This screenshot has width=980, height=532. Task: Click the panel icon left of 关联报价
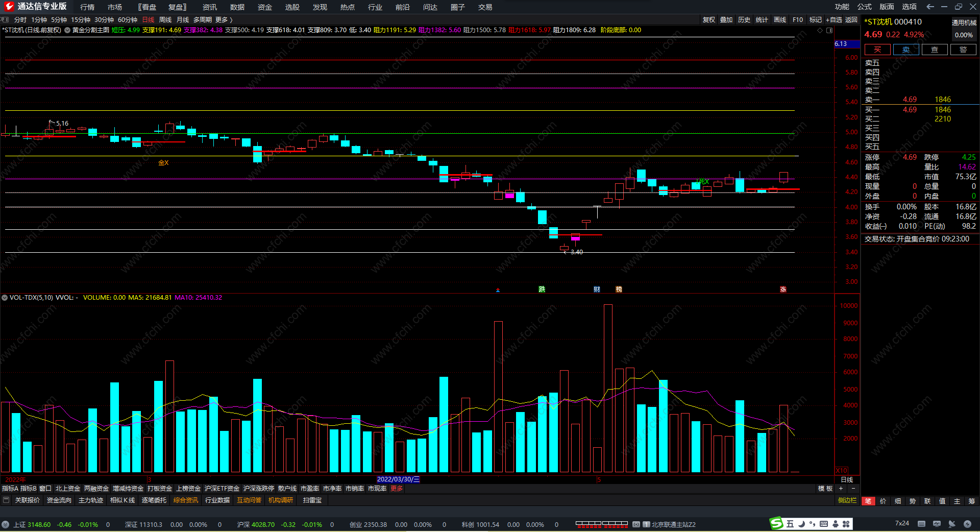(6, 500)
